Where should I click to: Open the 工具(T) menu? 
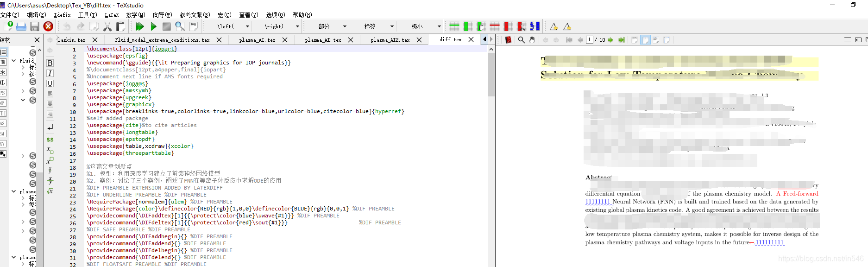point(87,15)
